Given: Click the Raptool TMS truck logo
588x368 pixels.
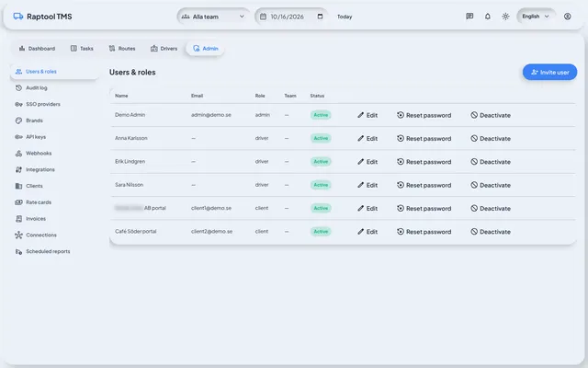Looking at the screenshot, I should [18, 17].
